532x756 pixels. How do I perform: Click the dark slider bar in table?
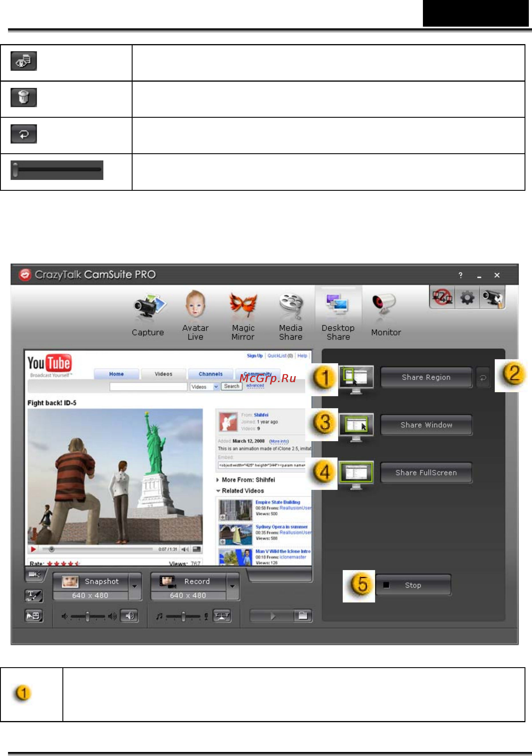pos(57,170)
